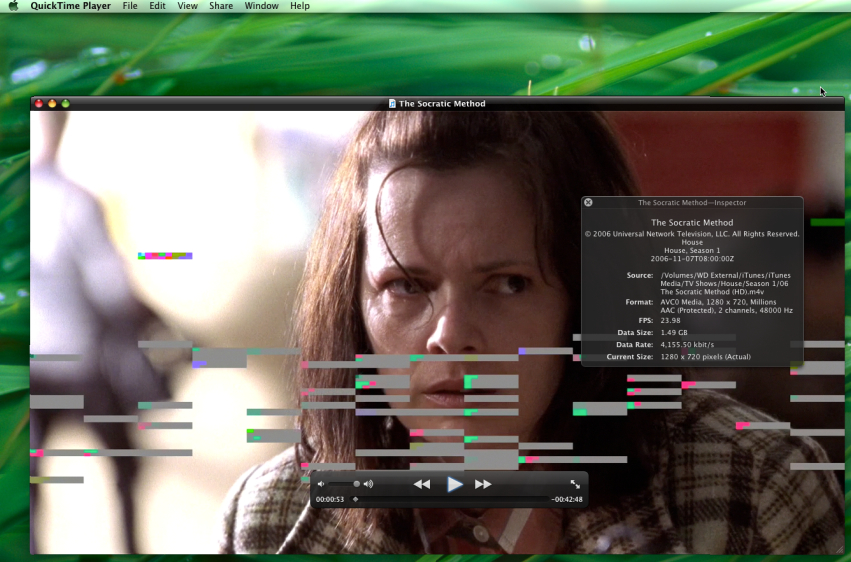The width and height of the screenshot is (851, 562).
Task: Open the Apple menu
Action: click(x=14, y=6)
